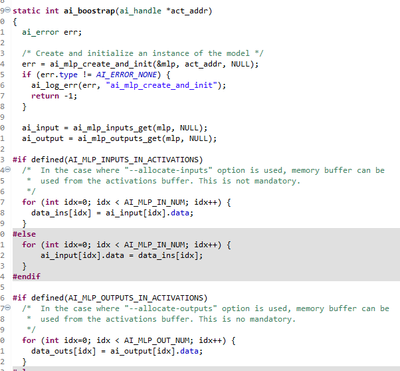Viewport: 400px width, 371px height.
Task: Click the return -1 statement
Action: point(54,96)
